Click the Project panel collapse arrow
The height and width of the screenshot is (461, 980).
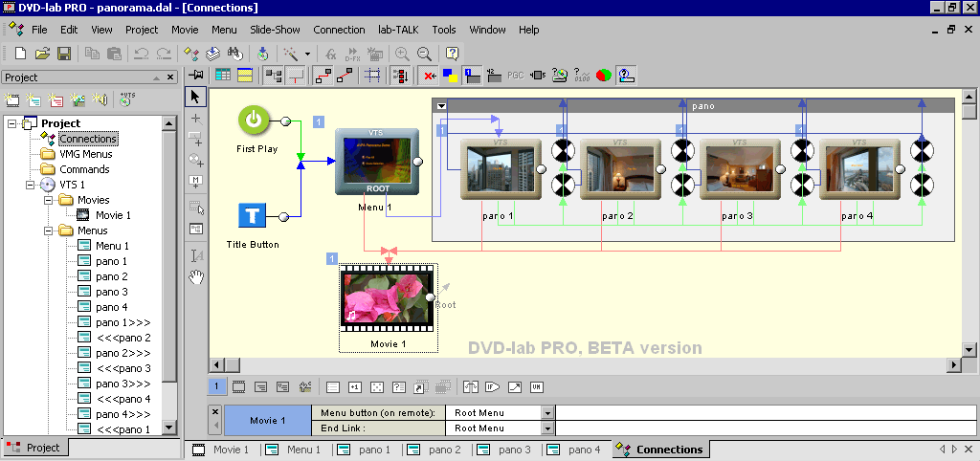coord(157,78)
